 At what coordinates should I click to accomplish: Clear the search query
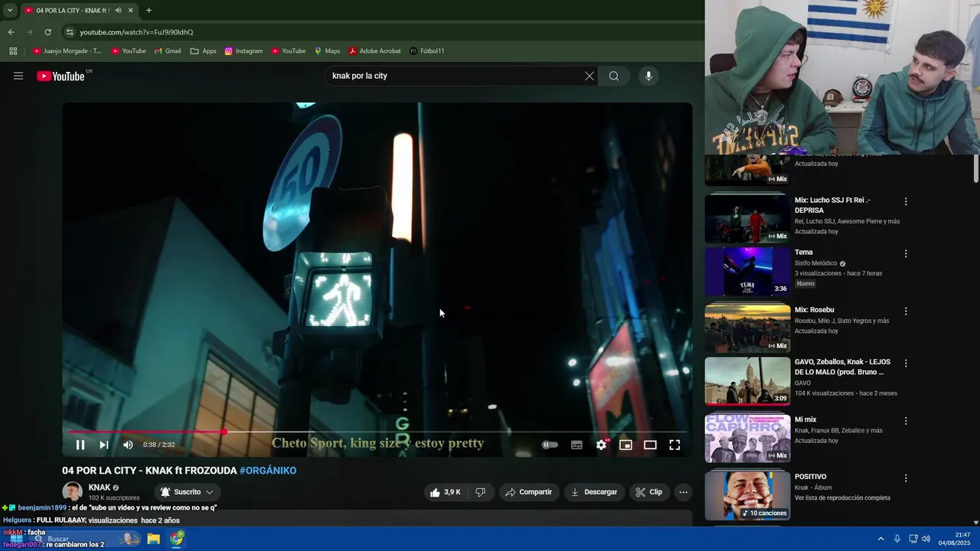click(590, 76)
